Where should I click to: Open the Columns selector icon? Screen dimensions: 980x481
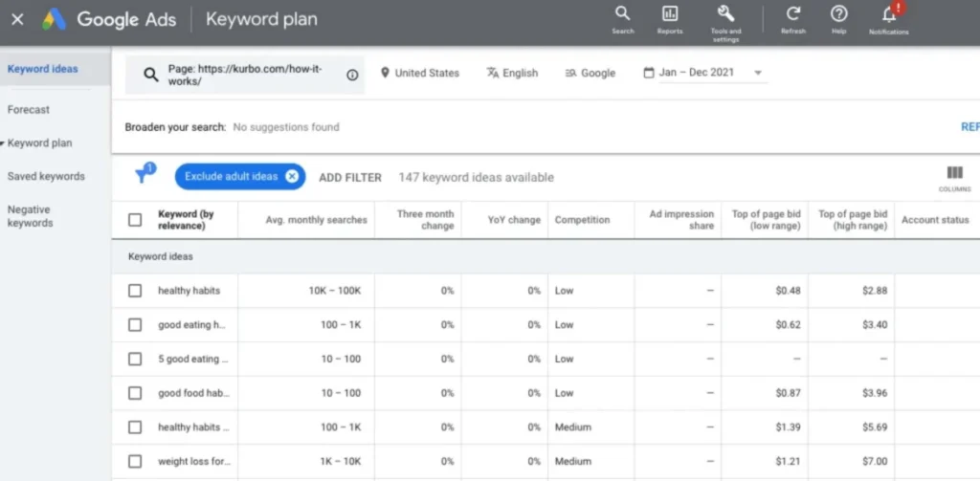tap(954, 175)
